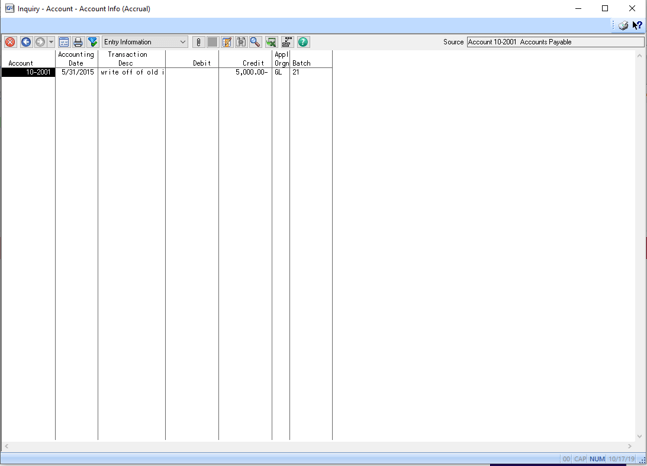Viewport: 647px width, 466px height.
Task: Apply filter with the funnel icon
Action: [x=92, y=42]
